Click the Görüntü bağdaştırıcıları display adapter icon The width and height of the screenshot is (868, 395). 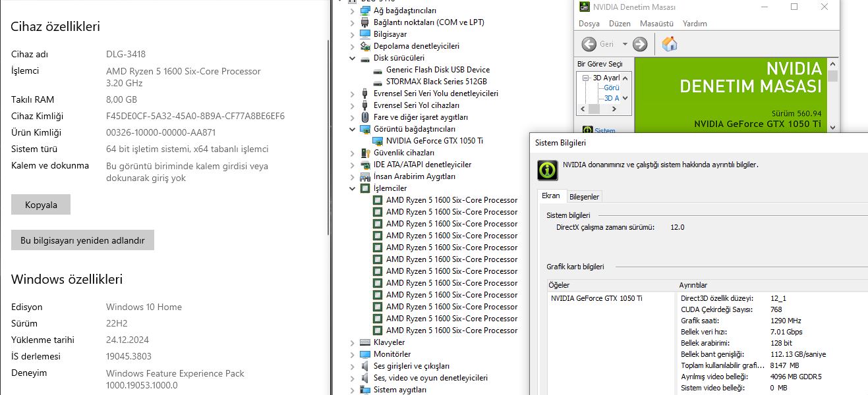(x=365, y=129)
